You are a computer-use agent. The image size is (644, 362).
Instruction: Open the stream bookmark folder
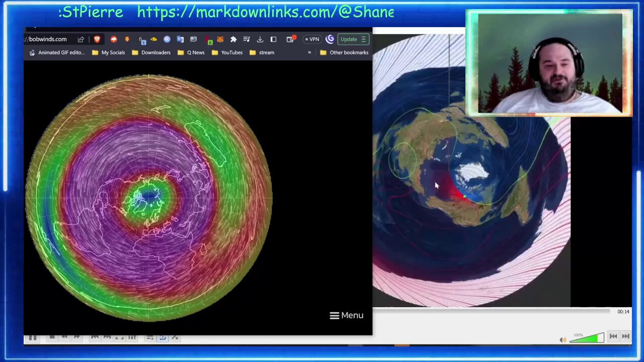262,52
